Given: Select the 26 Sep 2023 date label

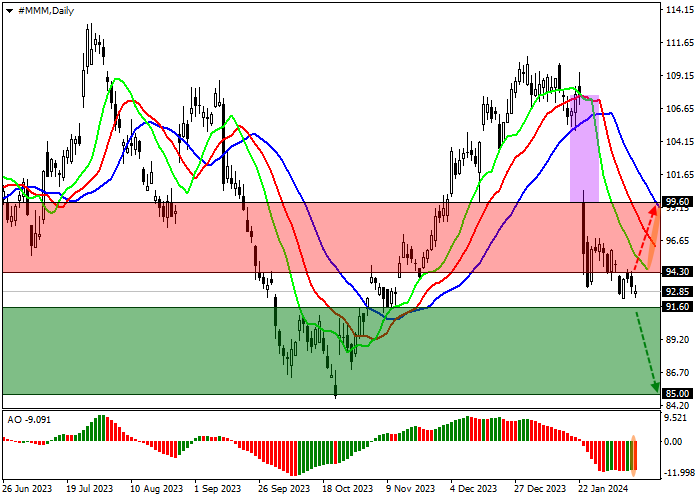Looking at the screenshot, I should 284,489.
